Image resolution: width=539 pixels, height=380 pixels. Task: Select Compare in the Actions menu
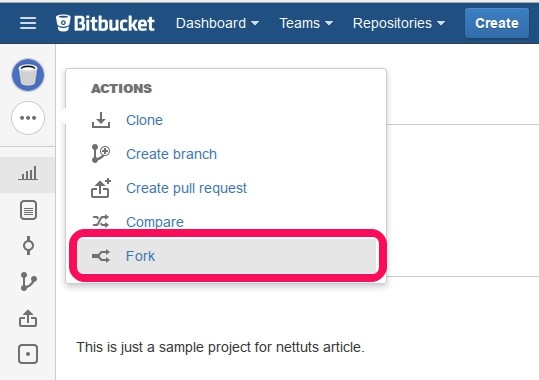point(155,222)
